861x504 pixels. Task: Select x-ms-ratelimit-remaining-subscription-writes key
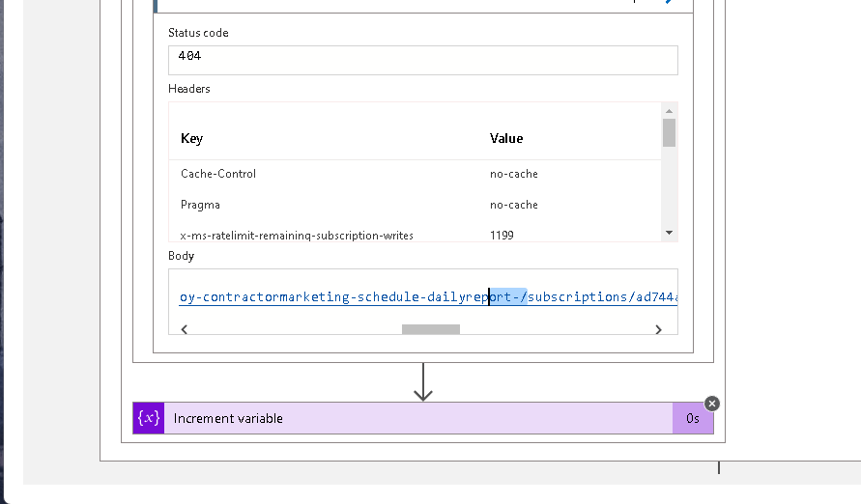[297, 236]
